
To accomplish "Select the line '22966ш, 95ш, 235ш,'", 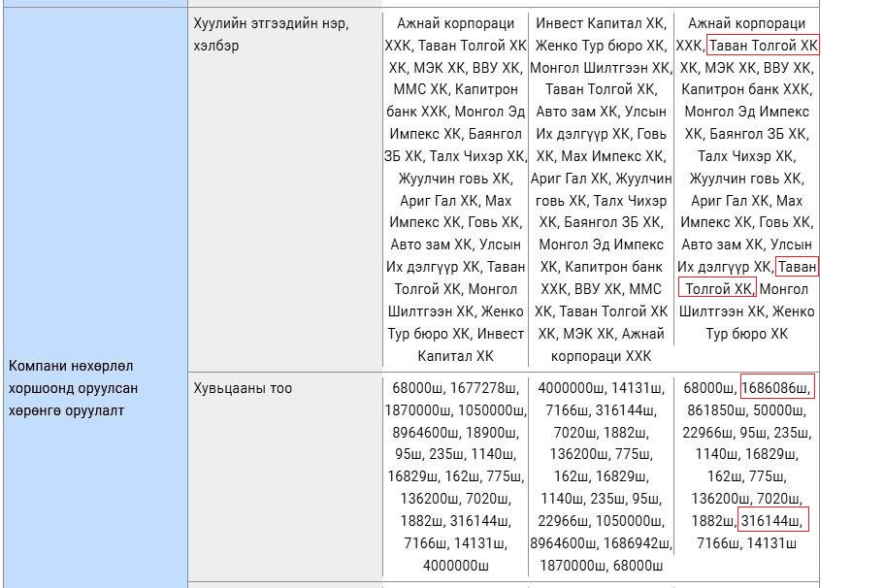I will pyautogui.click(x=746, y=433).
